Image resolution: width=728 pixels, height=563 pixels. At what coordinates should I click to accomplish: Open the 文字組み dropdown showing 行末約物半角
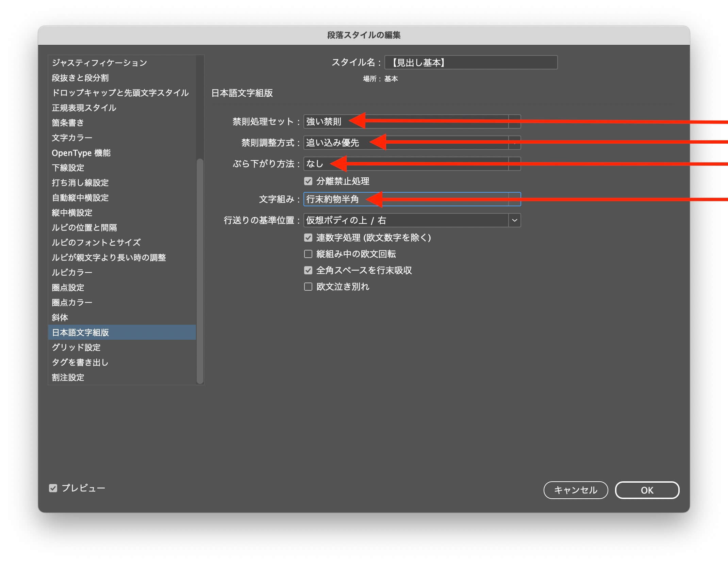pyautogui.click(x=514, y=199)
